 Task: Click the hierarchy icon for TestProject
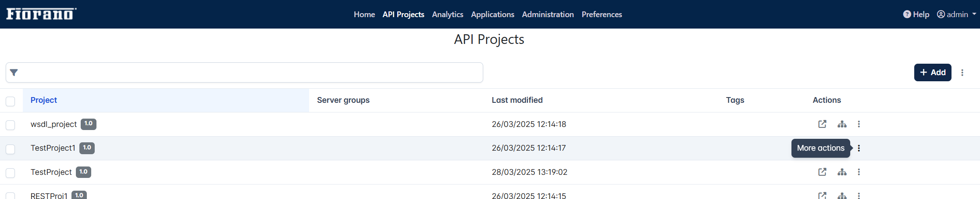pyautogui.click(x=842, y=172)
